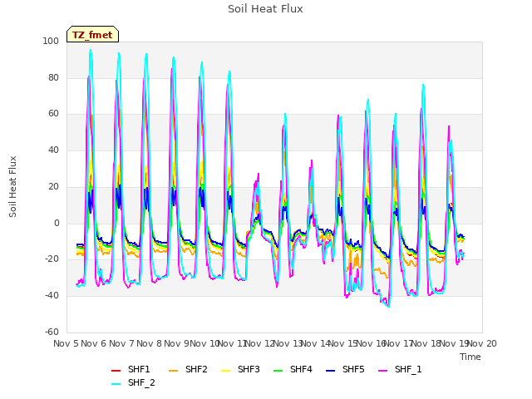Click the 80 y-axis tick label
This screenshot has height=399, width=532.
(x=53, y=77)
